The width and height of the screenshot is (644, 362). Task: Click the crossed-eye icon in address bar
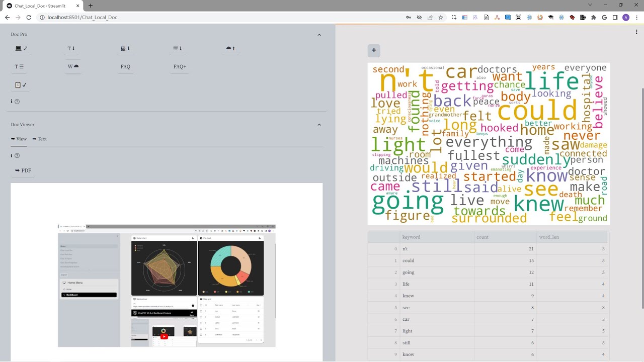click(x=419, y=17)
